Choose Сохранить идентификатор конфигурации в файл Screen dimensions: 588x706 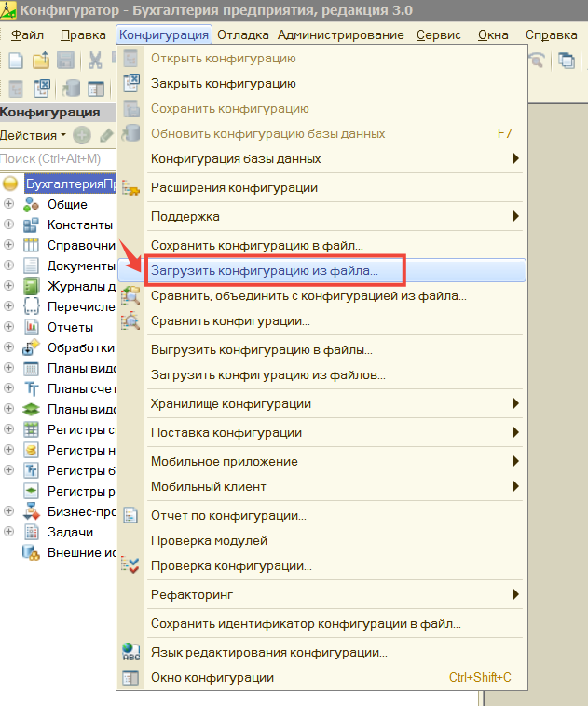coord(321,624)
